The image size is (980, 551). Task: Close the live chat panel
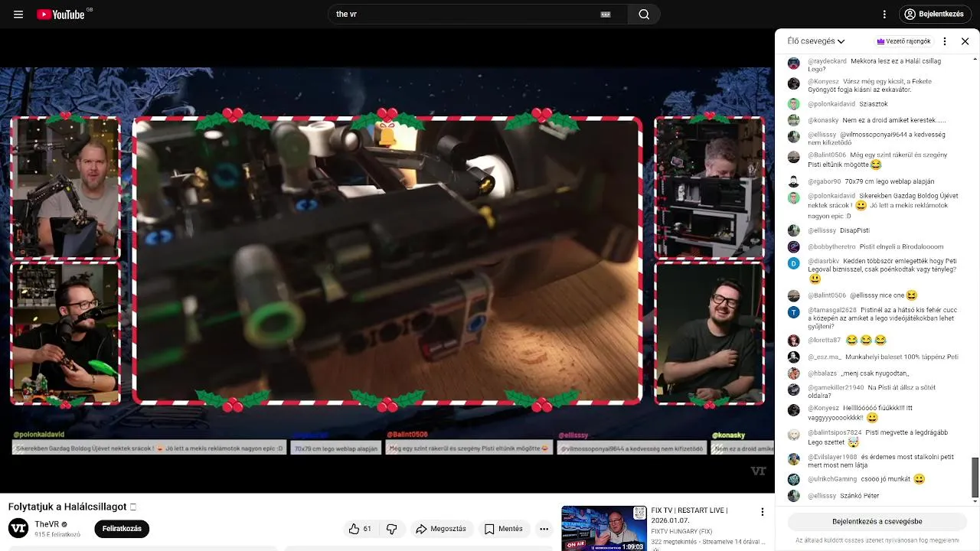click(x=965, y=41)
